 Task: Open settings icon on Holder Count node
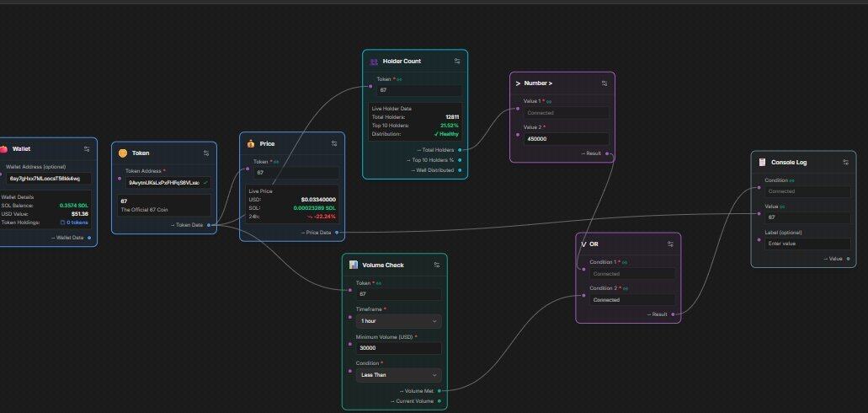(457, 62)
